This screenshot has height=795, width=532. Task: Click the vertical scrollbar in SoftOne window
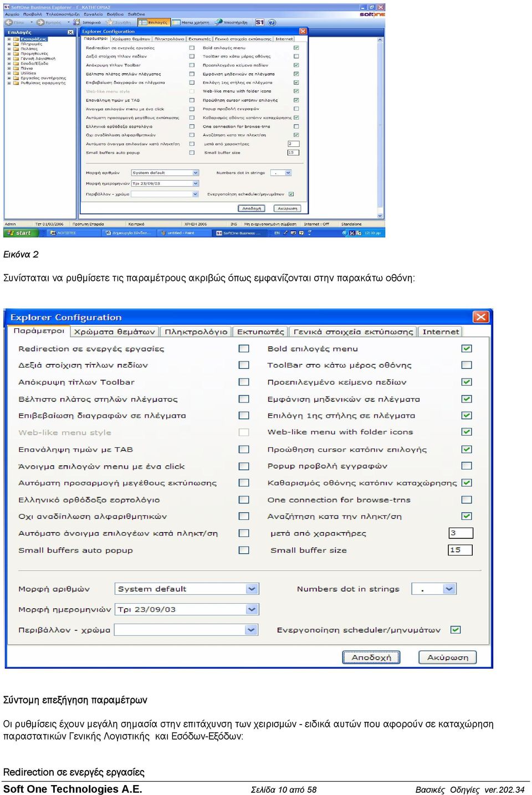tap(380, 128)
